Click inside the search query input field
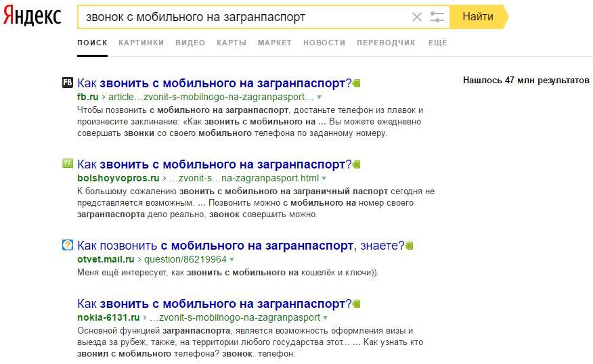The width and height of the screenshot is (593, 364). click(244, 17)
